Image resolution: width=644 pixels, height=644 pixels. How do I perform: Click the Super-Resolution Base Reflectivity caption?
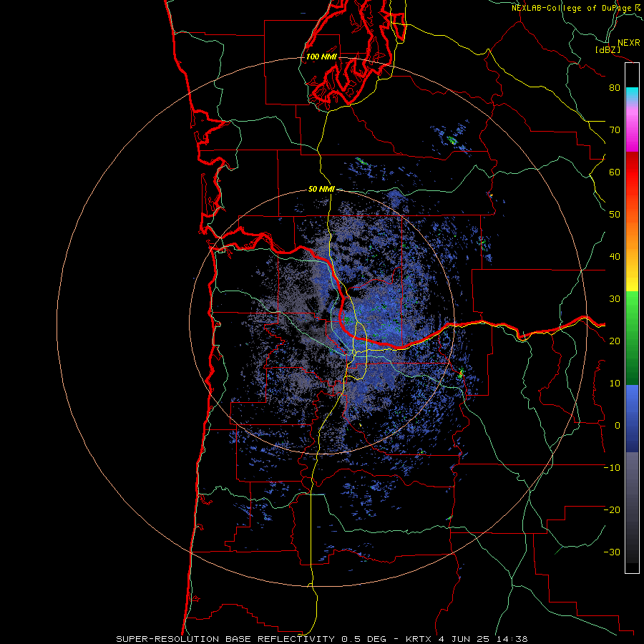coord(225,639)
